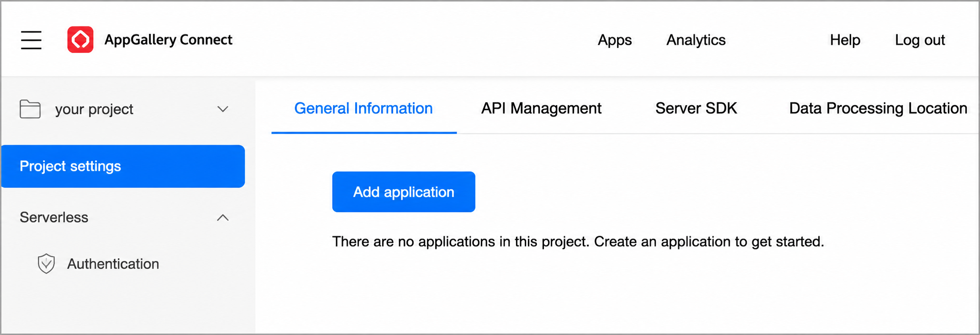Open Authentication under Serverless
This screenshot has height=335, width=980.
pos(113,264)
